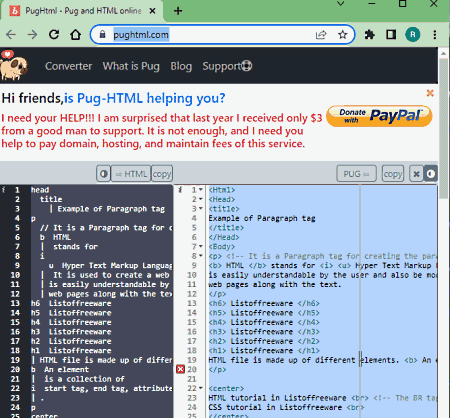This screenshot has width=450, height=418.
Task: Close the PugHtml browser tab
Action: 152,11
